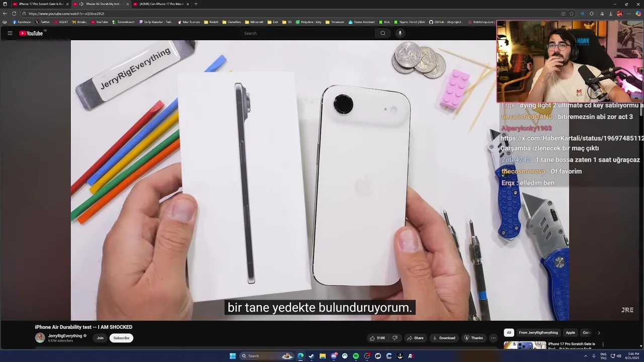Open Share dialog for the video
The image size is (644, 362).
415,338
